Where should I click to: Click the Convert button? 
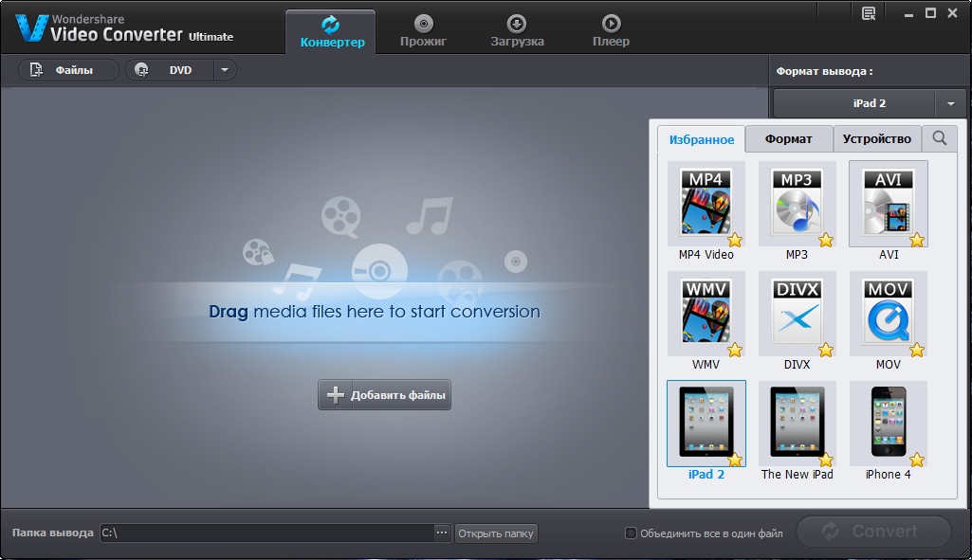[x=873, y=532]
